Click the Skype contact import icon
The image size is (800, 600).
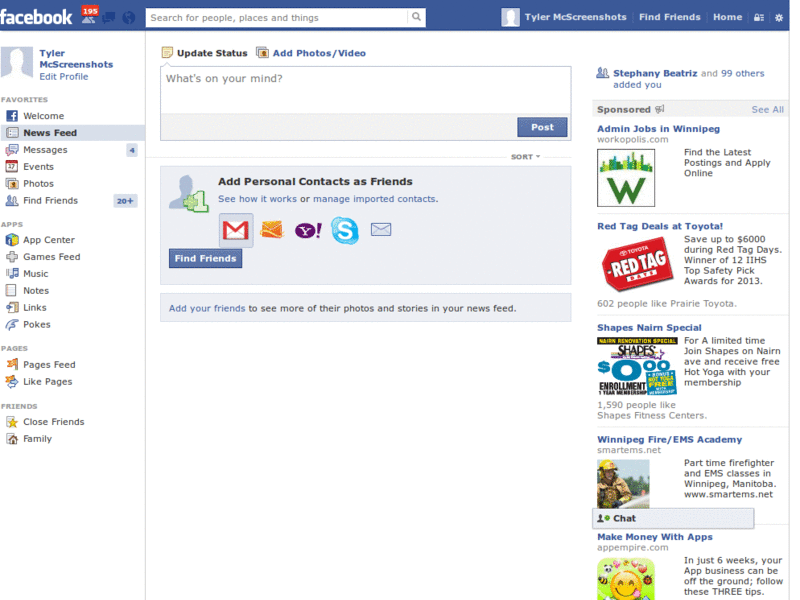[x=345, y=230]
